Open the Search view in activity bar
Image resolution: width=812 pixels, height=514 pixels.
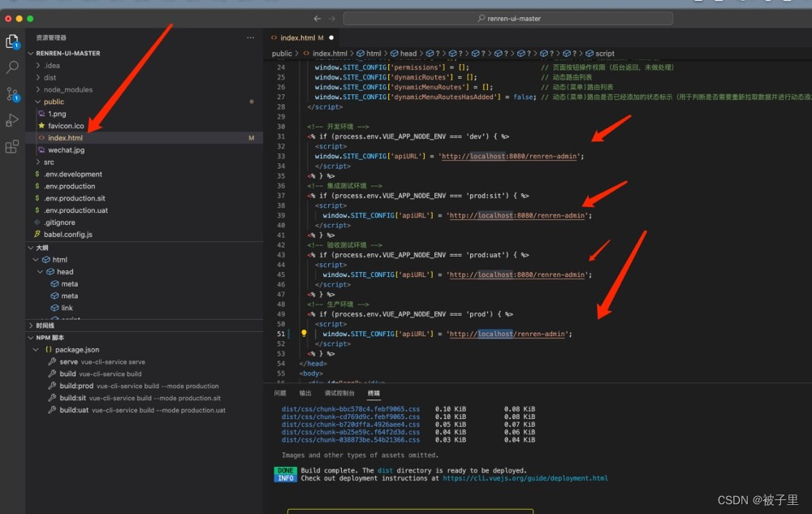click(x=12, y=67)
